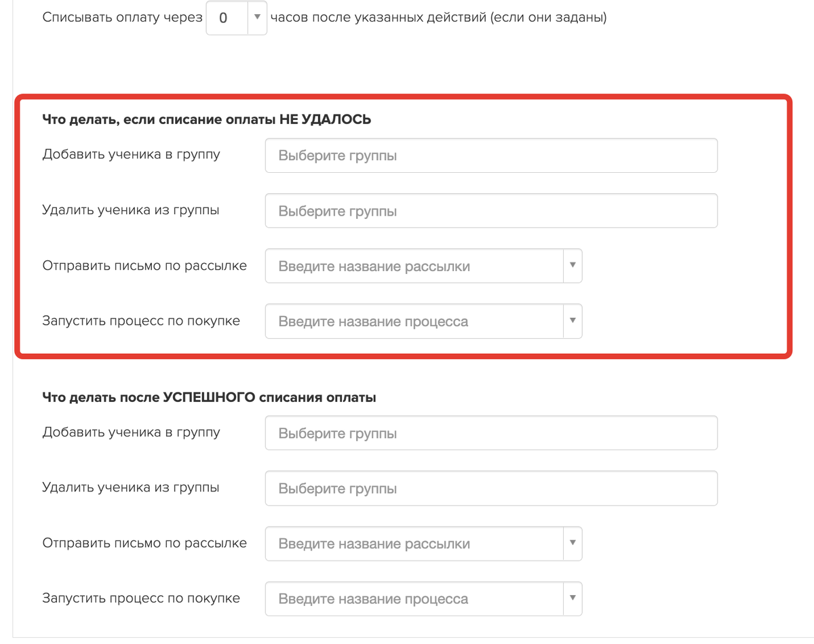This screenshot has height=644, width=814.
Task: Select remove-from-group field in failed payment section
Action: 491,211
